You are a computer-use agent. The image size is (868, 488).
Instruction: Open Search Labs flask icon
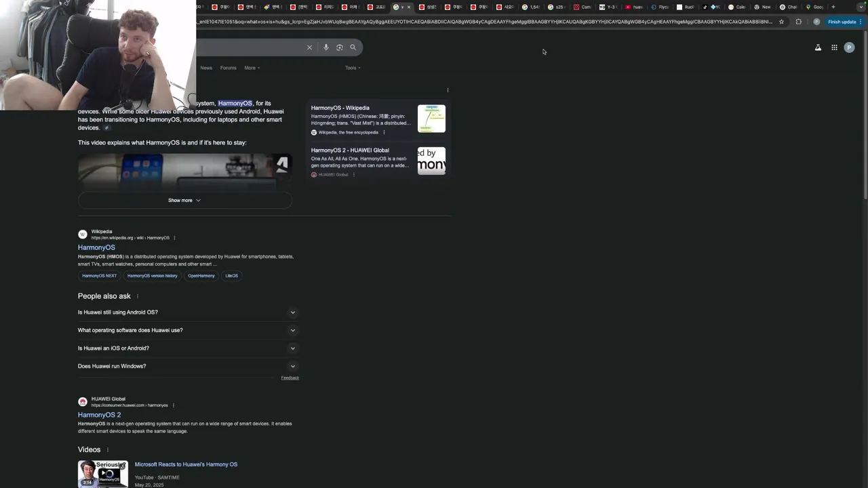(818, 47)
